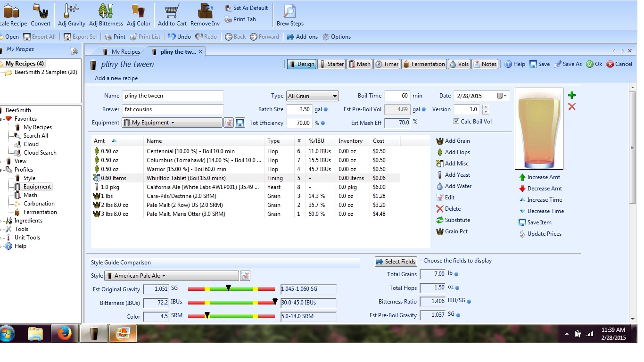This screenshot has width=644, height=362.
Task: Switch to the Starter tab
Action: point(332,64)
